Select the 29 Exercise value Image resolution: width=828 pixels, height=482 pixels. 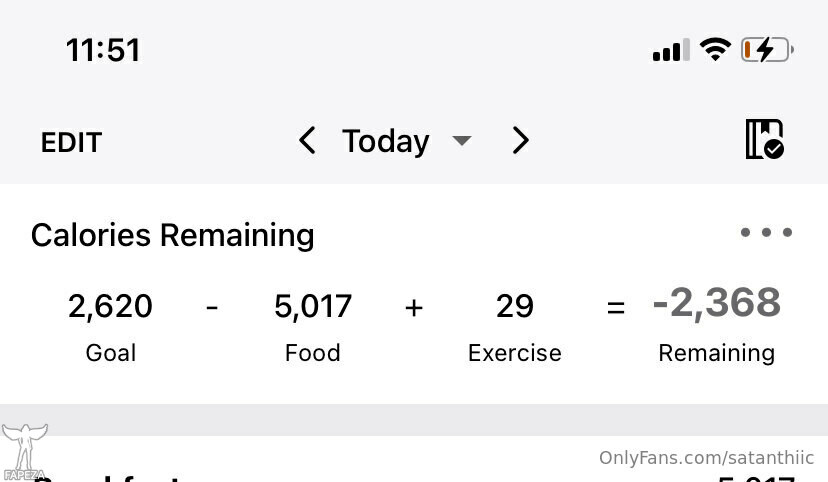[x=515, y=306]
